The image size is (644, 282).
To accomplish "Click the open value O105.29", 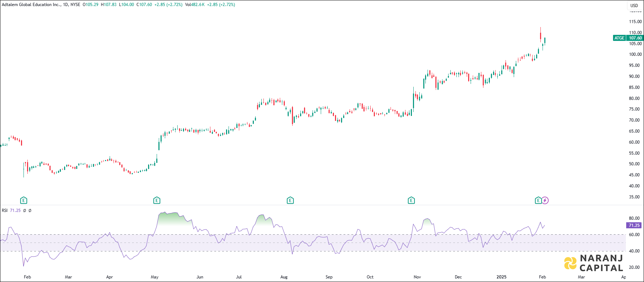I will (x=90, y=5).
